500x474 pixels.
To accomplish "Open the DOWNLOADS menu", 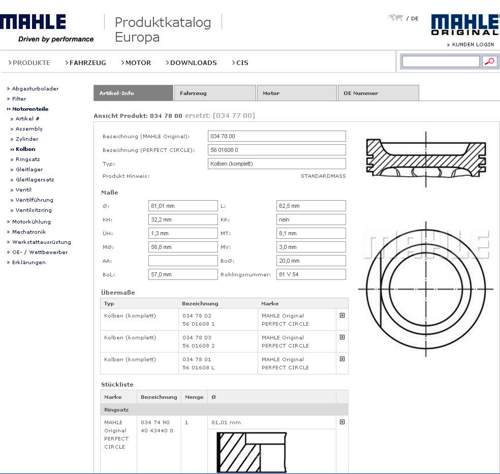I will tap(191, 63).
